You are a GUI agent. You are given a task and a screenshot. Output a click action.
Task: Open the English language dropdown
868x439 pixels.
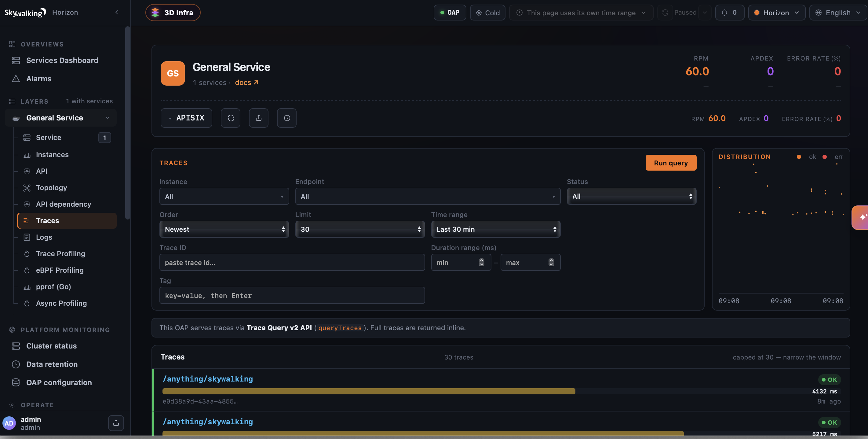(x=838, y=13)
